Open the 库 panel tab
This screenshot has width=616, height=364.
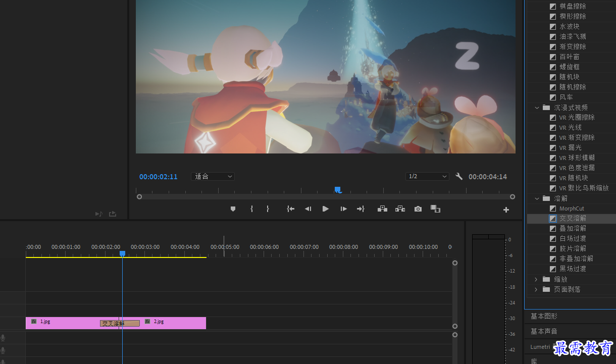[534, 361]
